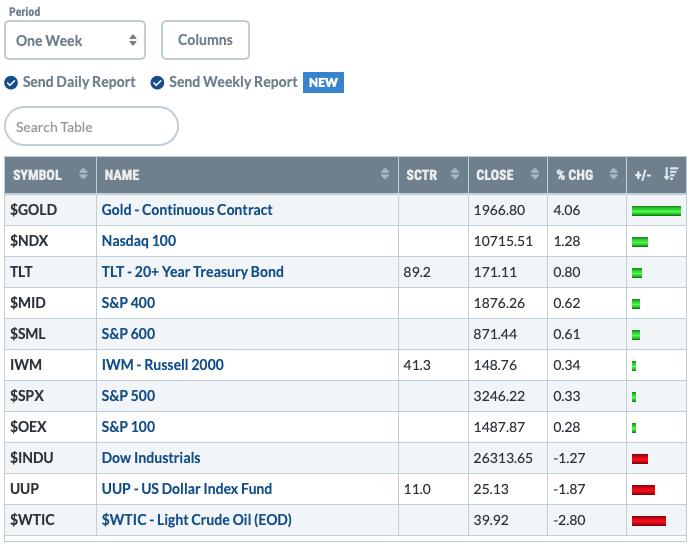The height and width of the screenshot is (547, 692).
Task: Click the close value 1966.80
Action: (x=499, y=210)
